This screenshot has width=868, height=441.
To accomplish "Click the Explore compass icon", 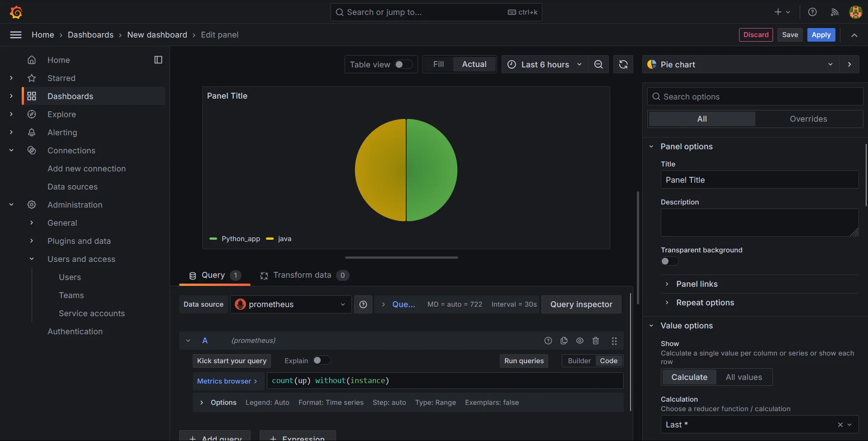I will click(32, 114).
